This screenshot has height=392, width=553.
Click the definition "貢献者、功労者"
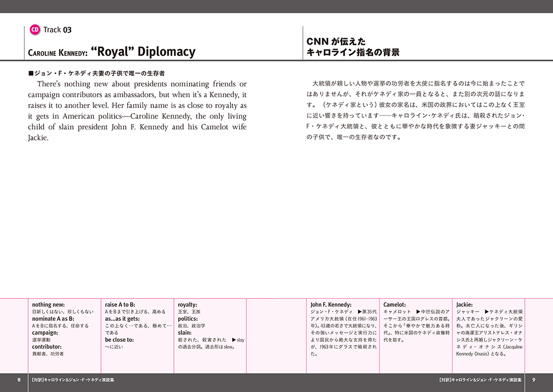pyautogui.click(x=48, y=354)
